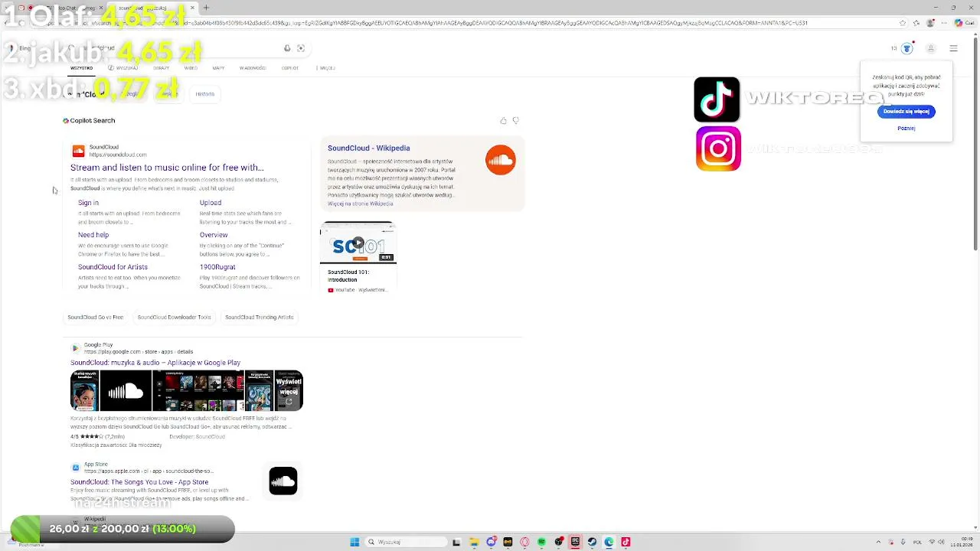The image size is (980, 551).
Task: Open the Windows Start button
Action: pos(354,542)
